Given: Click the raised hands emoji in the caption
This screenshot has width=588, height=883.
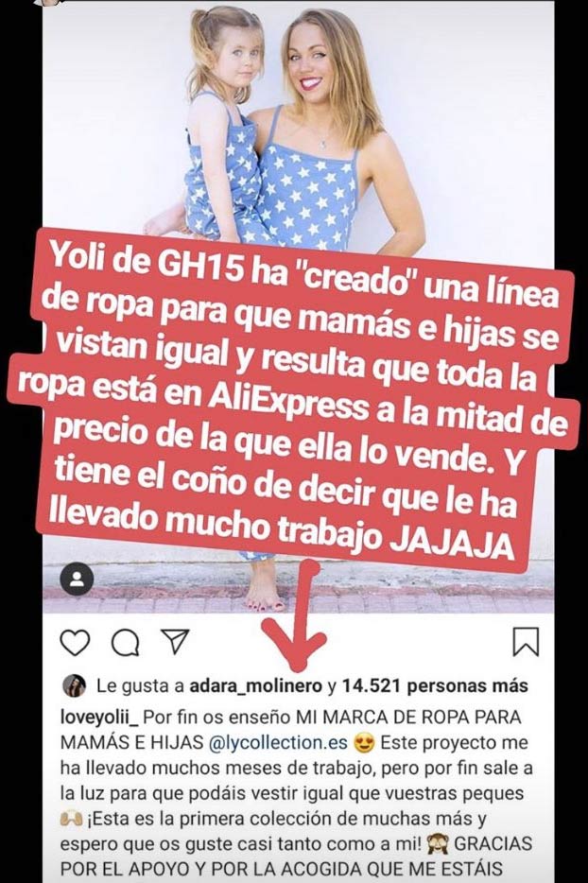Looking at the screenshot, I should [71, 820].
